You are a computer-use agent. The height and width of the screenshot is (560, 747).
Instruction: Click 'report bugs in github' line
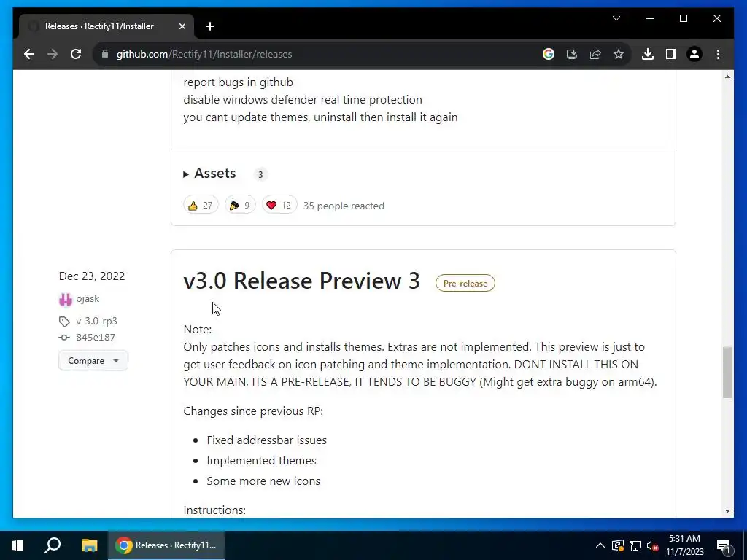coord(239,82)
